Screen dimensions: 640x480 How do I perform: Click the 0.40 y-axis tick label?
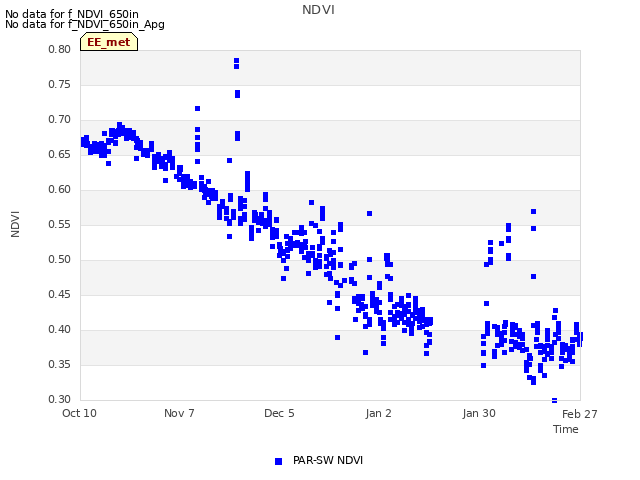pyautogui.click(x=60, y=329)
